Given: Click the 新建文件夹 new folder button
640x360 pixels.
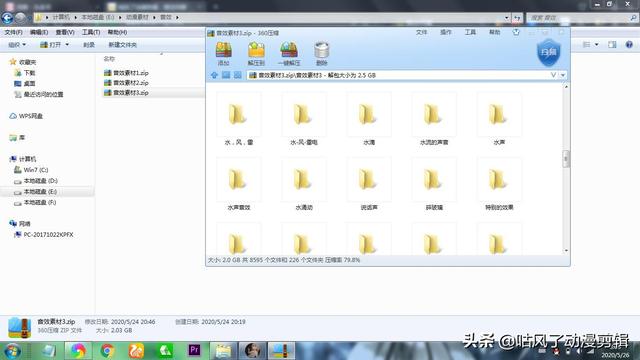Looking at the screenshot, I should point(122,45).
